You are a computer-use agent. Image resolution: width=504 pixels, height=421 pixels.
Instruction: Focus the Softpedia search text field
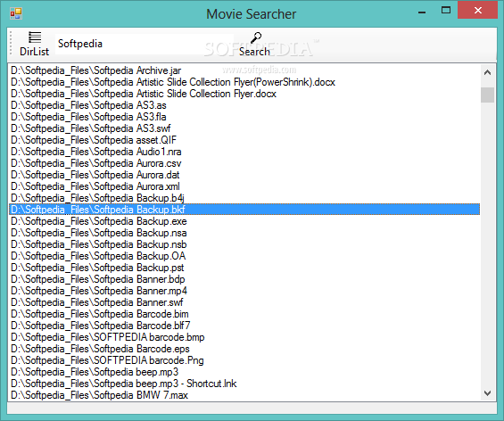(x=145, y=44)
